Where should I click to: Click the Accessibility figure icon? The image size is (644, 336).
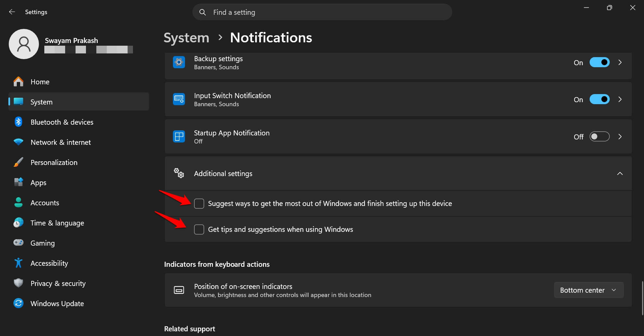(x=18, y=263)
